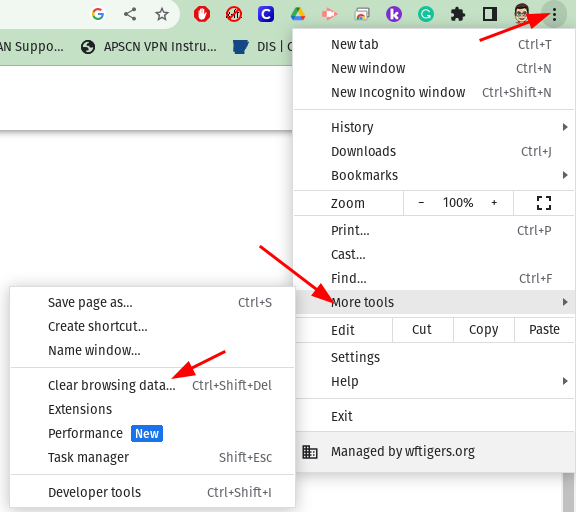The width and height of the screenshot is (576, 512).
Task: Open Task manager from submenu
Action: tap(152, 458)
